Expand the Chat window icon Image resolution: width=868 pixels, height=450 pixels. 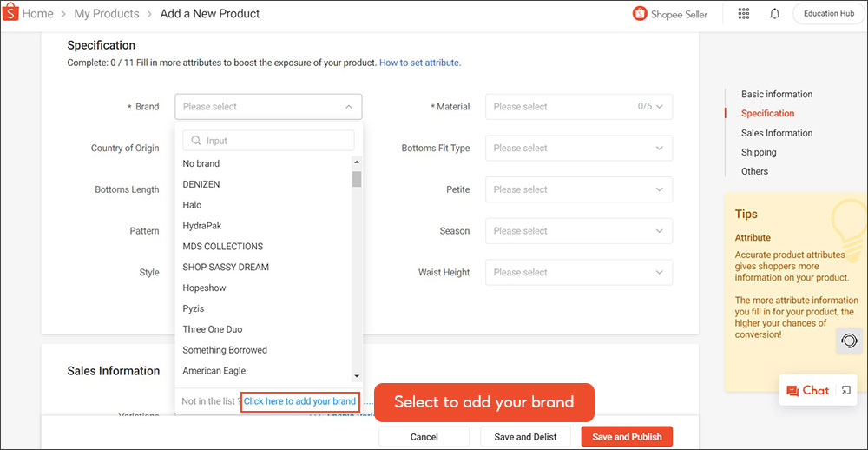coord(845,391)
